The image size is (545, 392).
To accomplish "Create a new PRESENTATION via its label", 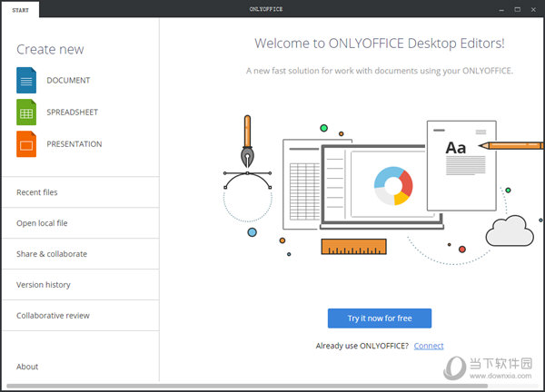I will tap(74, 144).
